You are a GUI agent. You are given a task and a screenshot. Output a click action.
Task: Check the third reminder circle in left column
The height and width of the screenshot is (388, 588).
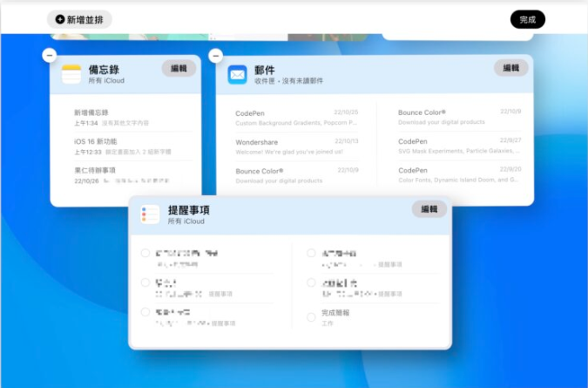[x=145, y=312]
